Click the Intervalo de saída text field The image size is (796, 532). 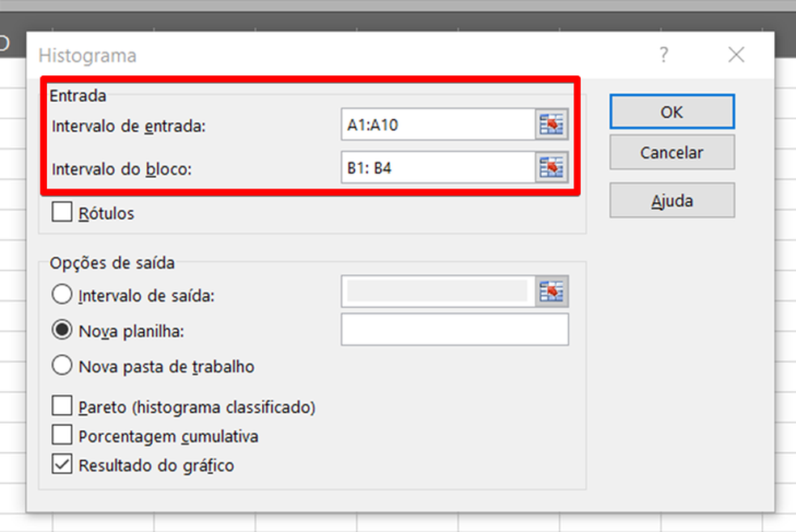(x=437, y=292)
